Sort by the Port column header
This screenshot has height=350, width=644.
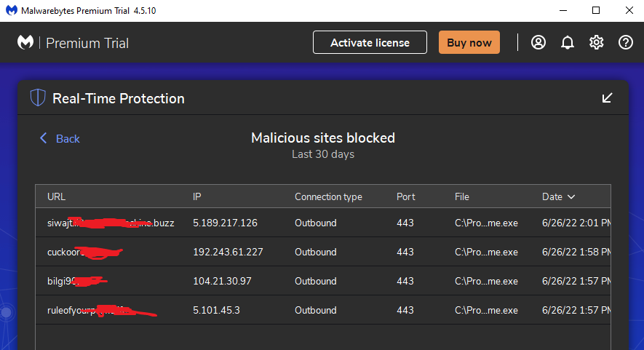pos(406,196)
